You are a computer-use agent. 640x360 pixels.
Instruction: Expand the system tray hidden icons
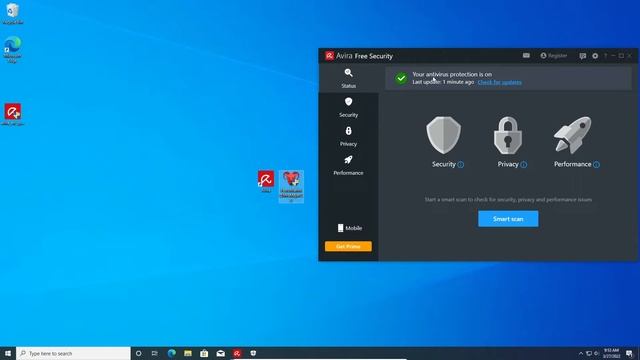580,353
